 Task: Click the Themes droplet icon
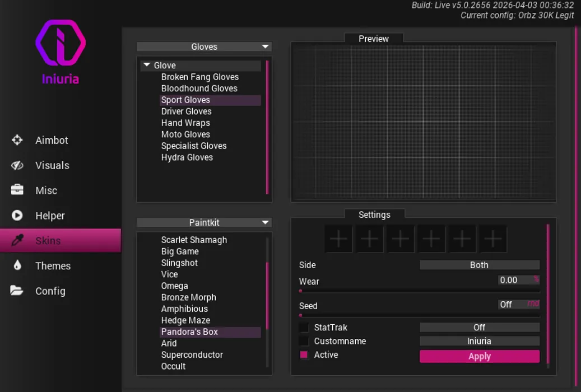click(x=17, y=265)
